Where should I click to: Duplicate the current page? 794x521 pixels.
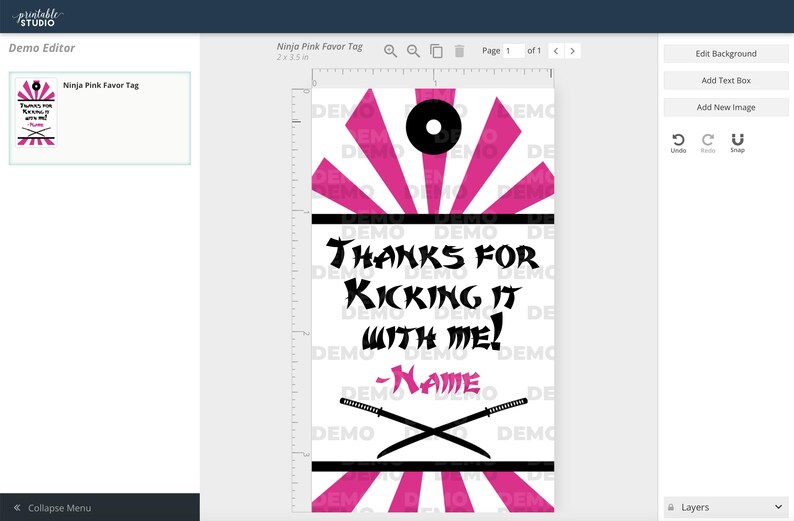(436, 51)
